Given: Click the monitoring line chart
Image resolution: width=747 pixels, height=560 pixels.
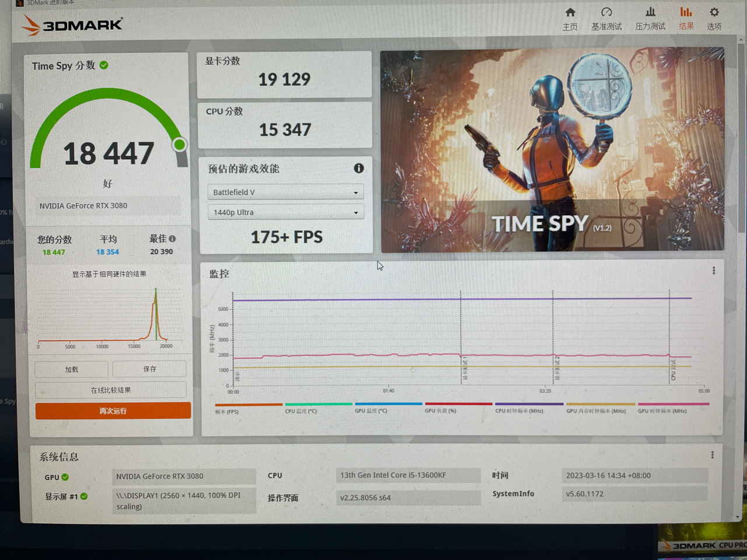Looking at the screenshot, I should click(x=461, y=341).
